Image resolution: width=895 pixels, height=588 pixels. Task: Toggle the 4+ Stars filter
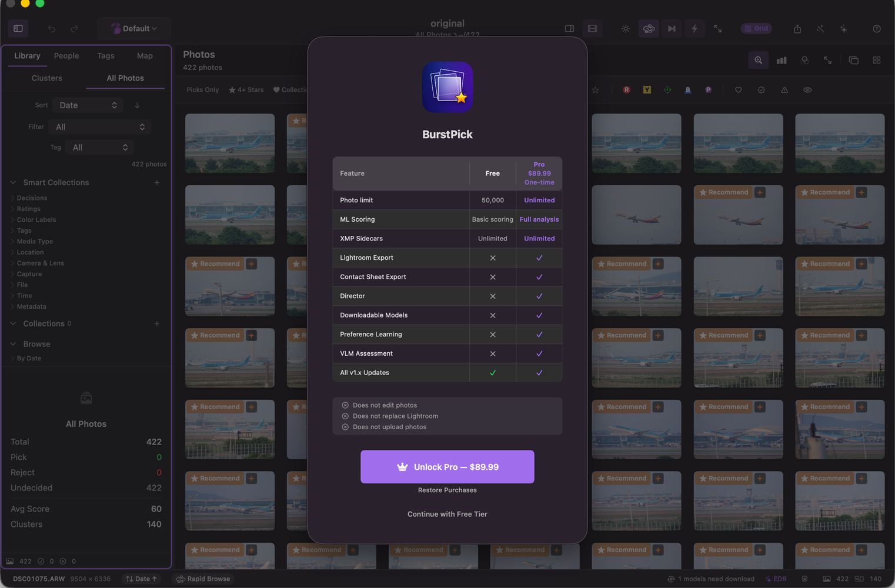click(x=246, y=90)
